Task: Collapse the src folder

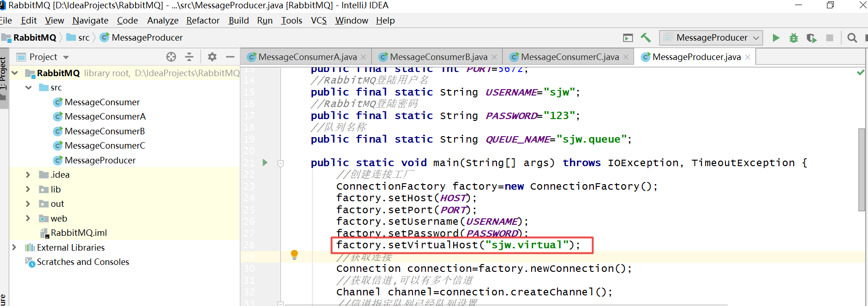Action: 29,87
